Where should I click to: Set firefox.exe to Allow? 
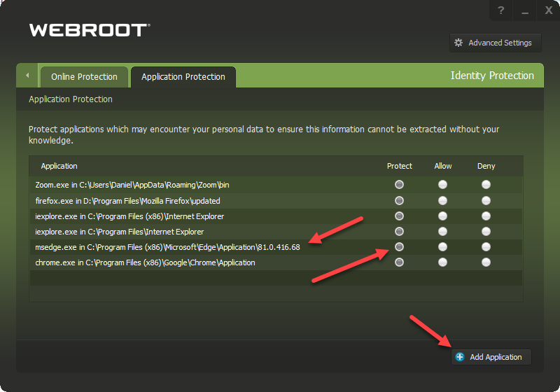(442, 201)
